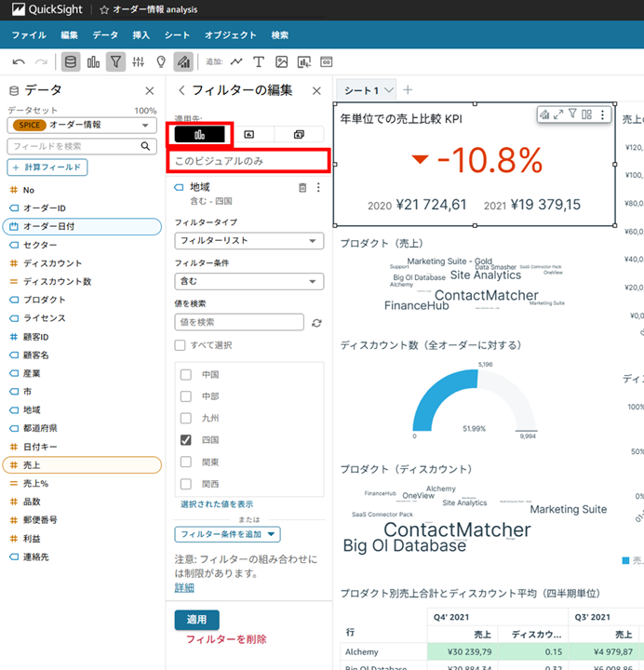The height and width of the screenshot is (670, 644).
Task: Check the 中国 region checkbox
Action: (x=186, y=375)
